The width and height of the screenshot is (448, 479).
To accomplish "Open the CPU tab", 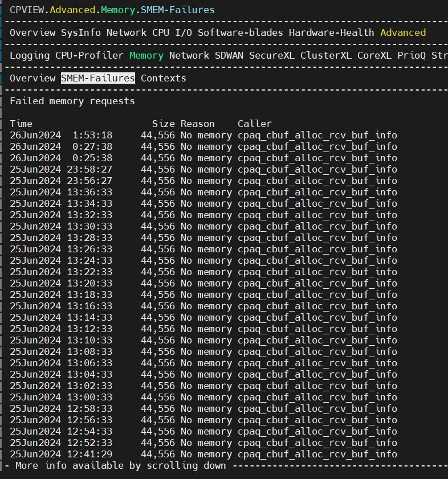I will tap(161, 32).
